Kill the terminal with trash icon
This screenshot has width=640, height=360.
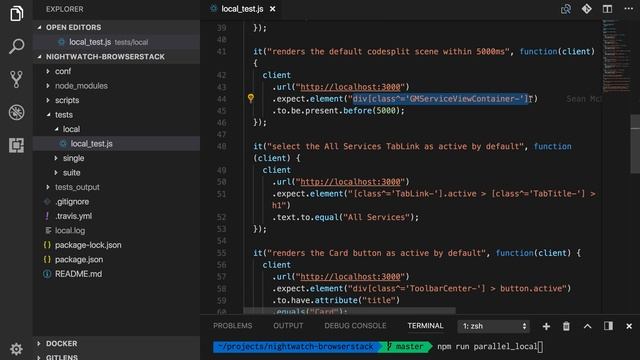click(x=566, y=326)
